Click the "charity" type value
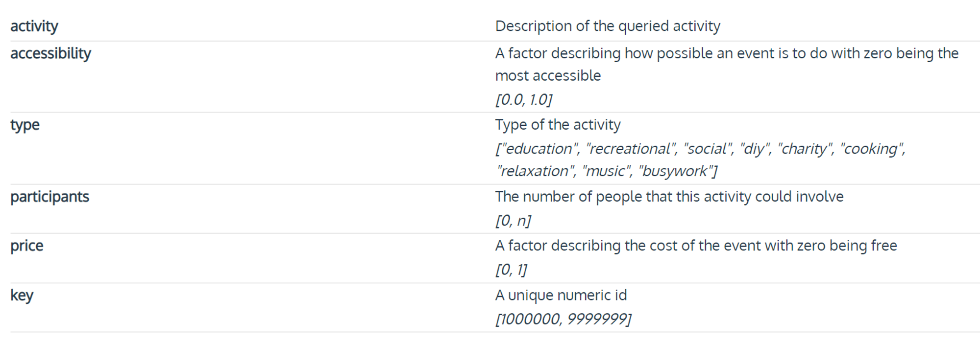 pyautogui.click(x=805, y=149)
